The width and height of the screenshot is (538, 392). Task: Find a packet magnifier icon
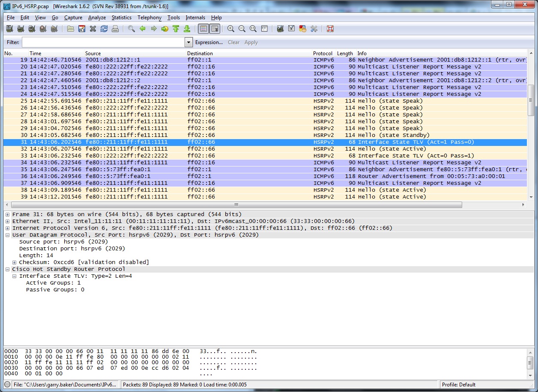click(132, 29)
